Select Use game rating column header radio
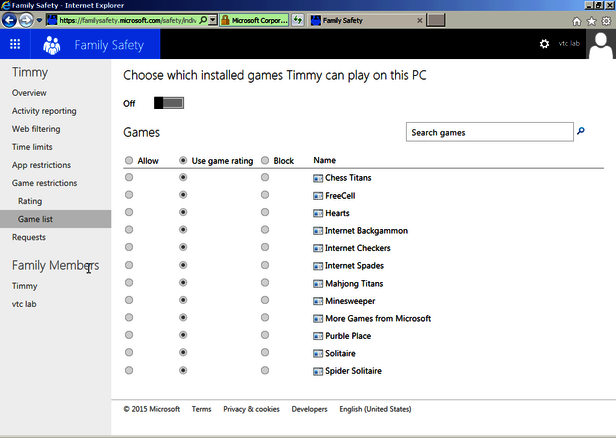The image size is (616, 438). point(183,160)
